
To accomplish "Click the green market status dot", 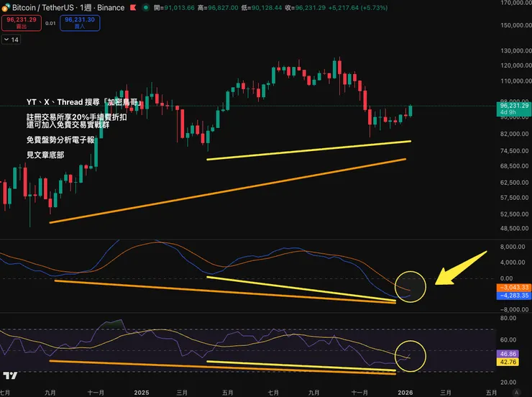I will 145,7.
